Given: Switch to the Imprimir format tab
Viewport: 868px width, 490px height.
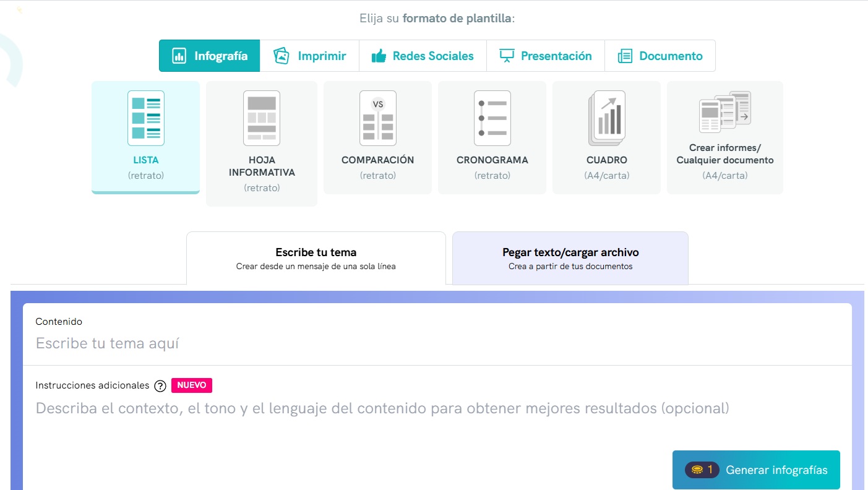Looking at the screenshot, I should (309, 56).
